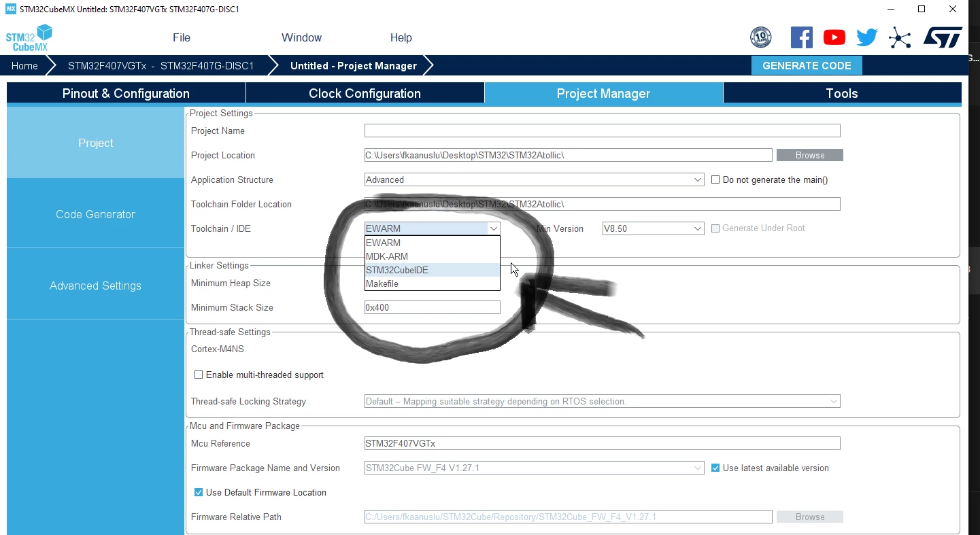
Task: Choose Makefile from the toolchain list
Action: tap(433, 283)
